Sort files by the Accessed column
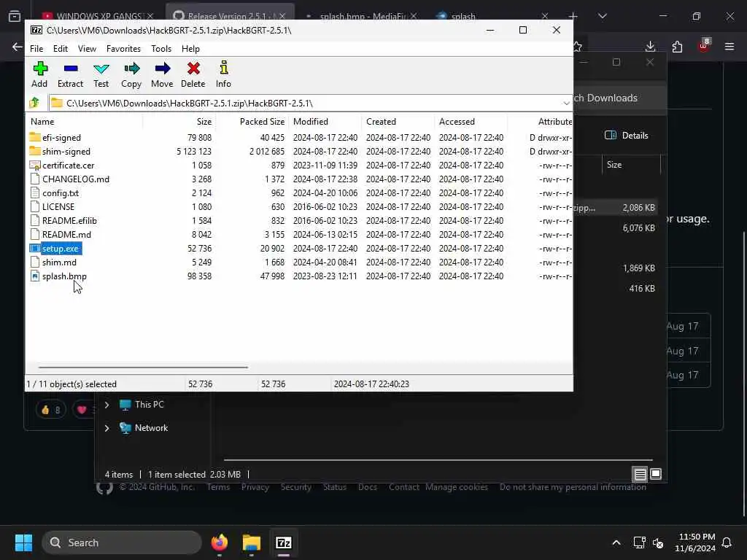Image resolution: width=747 pixels, height=560 pixels. pos(471,122)
